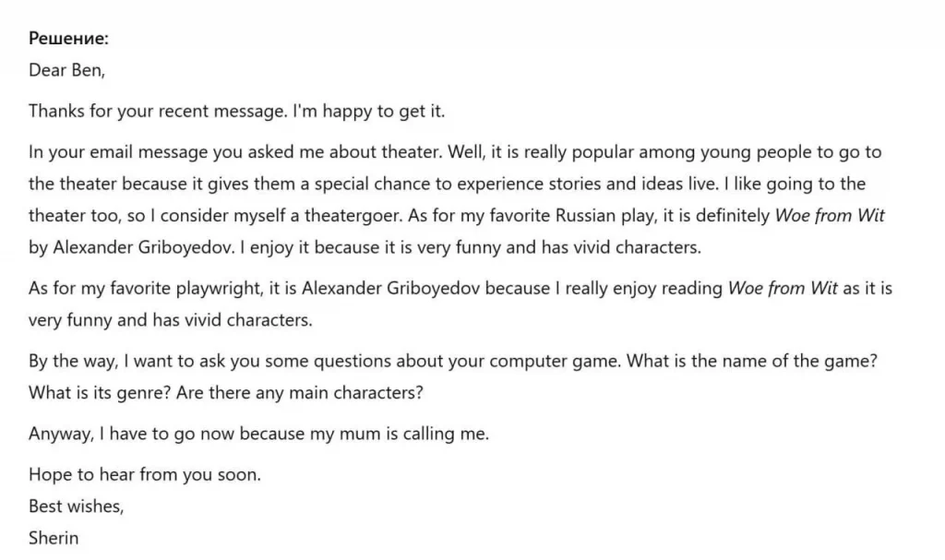
Task: Click the line starting 'In your email message'
Action: pyautogui.click(x=455, y=152)
